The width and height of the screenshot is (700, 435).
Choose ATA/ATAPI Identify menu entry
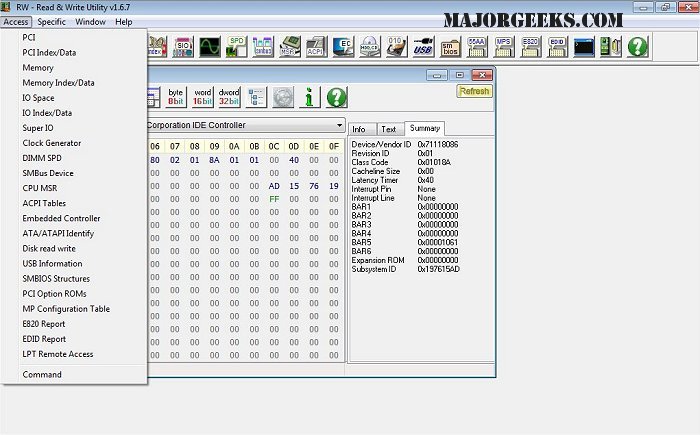[x=74, y=234]
